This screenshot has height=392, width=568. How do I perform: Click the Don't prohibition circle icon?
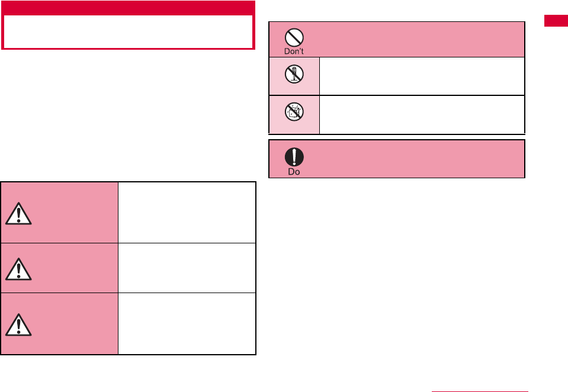pos(294,38)
